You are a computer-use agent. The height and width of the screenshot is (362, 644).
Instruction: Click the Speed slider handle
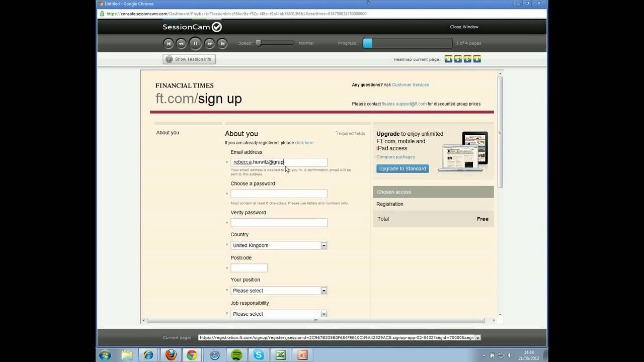pyautogui.click(x=258, y=43)
